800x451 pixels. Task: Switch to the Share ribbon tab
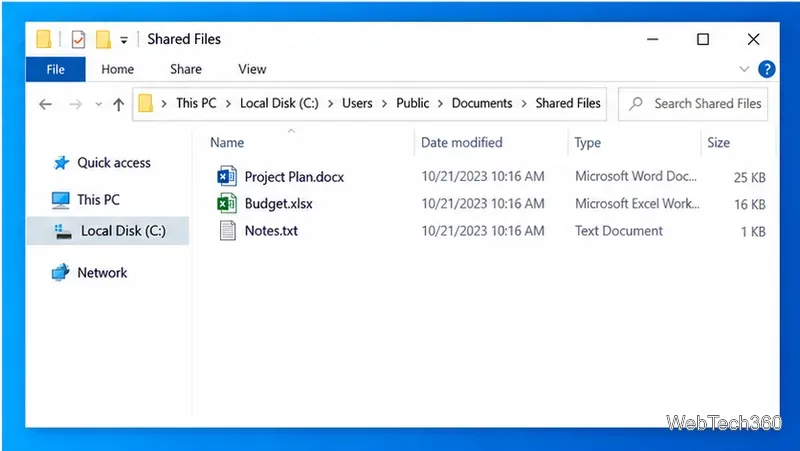pos(186,69)
